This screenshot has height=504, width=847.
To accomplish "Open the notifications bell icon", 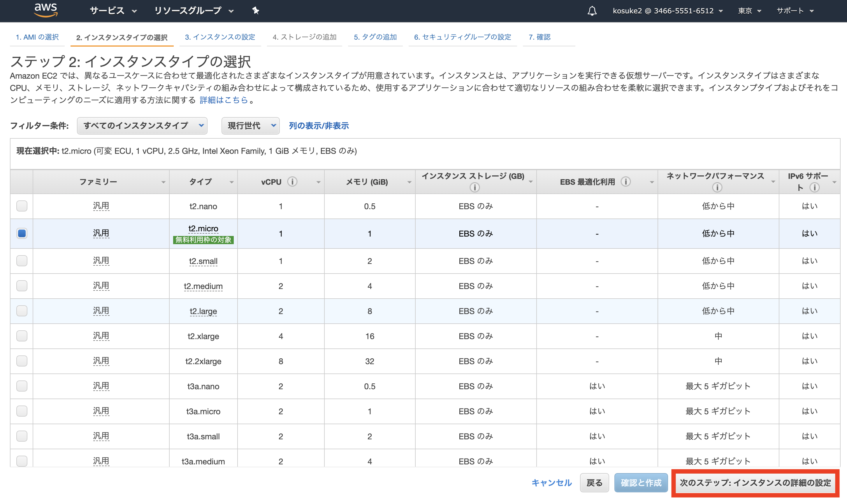I will [x=592, y=11].
